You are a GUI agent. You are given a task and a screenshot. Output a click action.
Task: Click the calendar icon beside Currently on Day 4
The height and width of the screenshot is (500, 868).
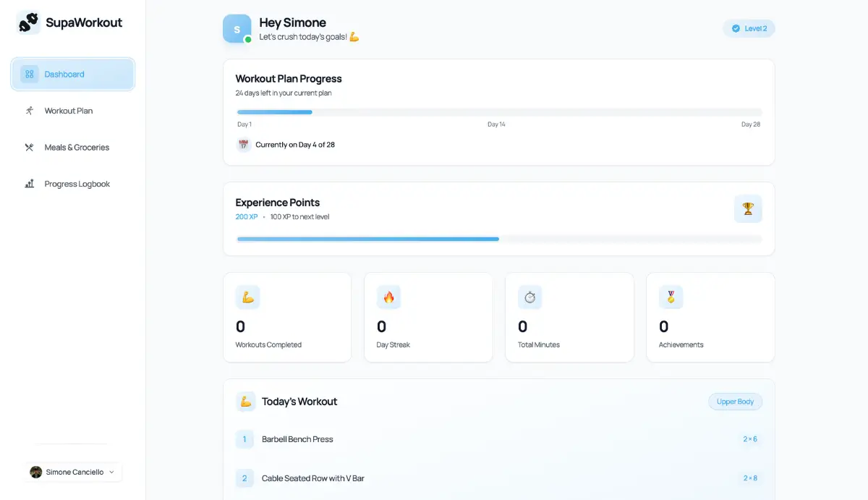click(x=244, y=145)
